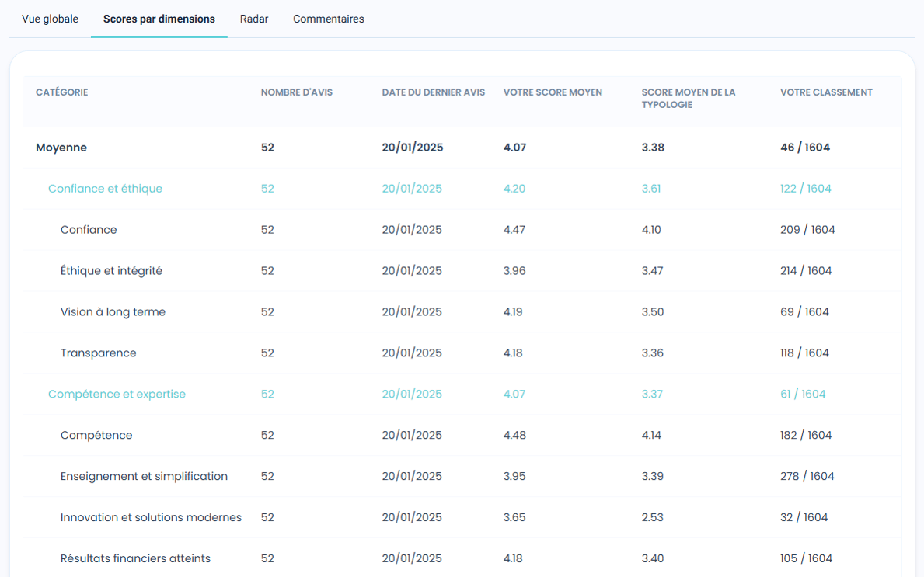
Task: Click the 46 / 1604 ranking value
Action: (804, 148)
